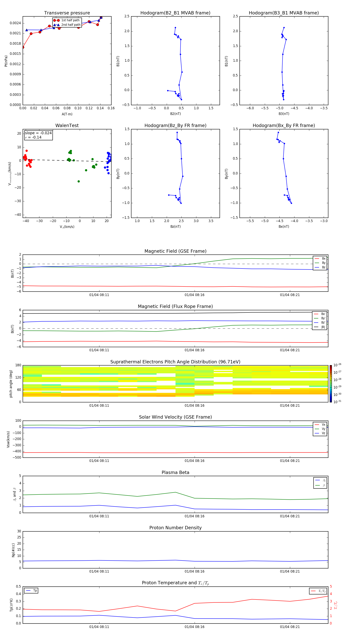Click the topmost point of Bz_By hodogram
This screenshot has height=644, width=351.
(177, 133)
